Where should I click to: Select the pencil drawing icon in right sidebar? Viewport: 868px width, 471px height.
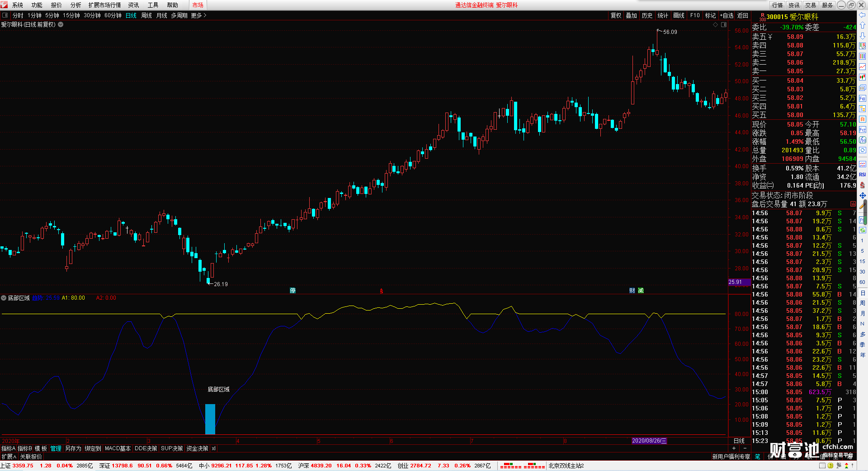click(x=863, y=206)
